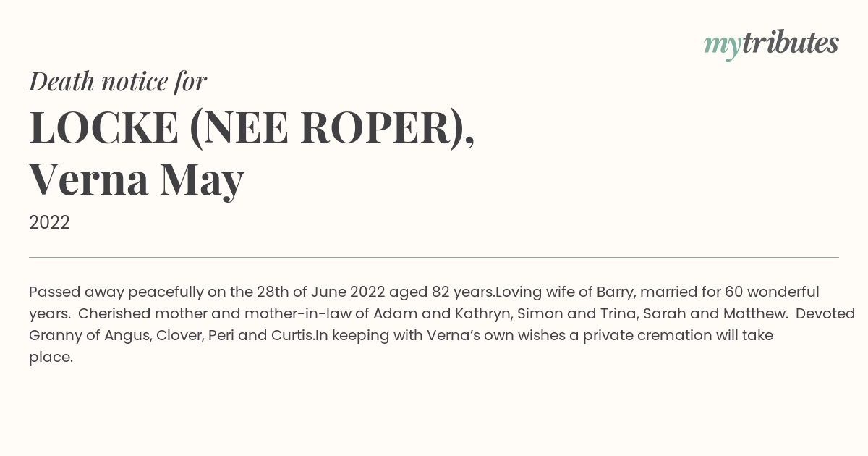Click the horizontal divider line
This screenshot has height=456, width=868.
(434, 257)
